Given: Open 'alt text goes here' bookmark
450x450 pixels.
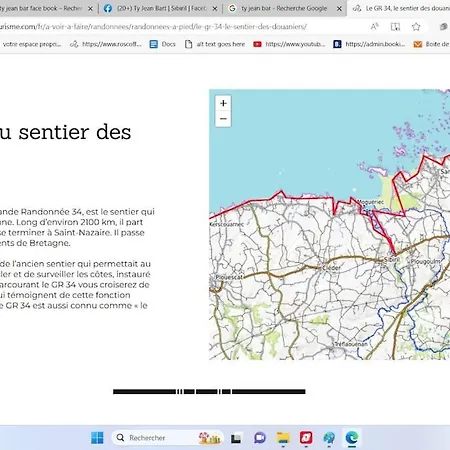Looking at the screenshot, I should (x=215, y=44).
